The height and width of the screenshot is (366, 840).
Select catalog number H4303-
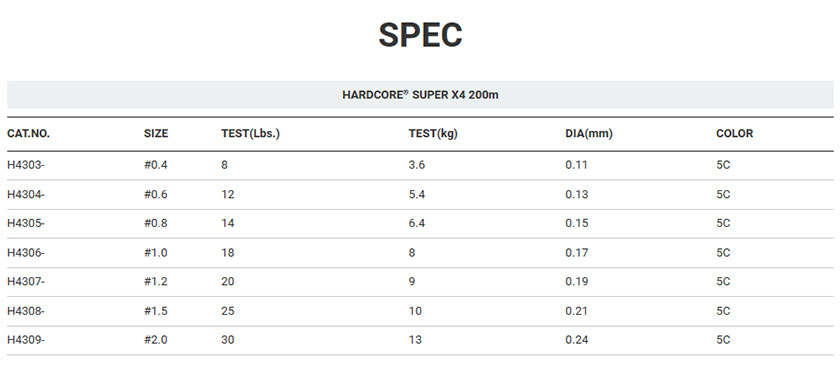26,165
